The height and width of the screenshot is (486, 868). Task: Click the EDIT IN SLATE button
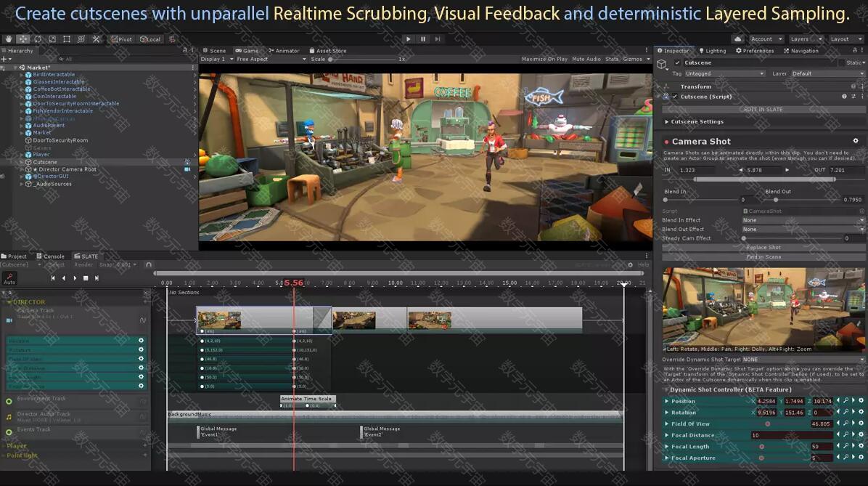coord(763,109)
